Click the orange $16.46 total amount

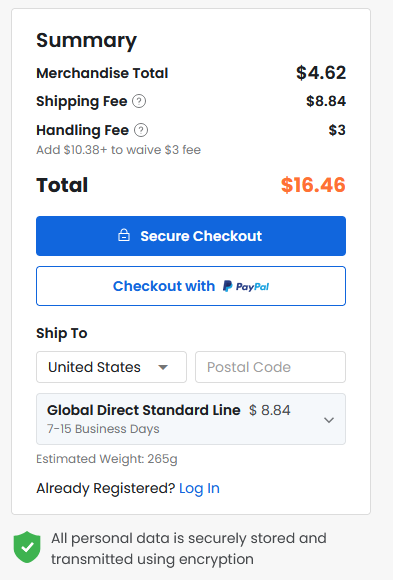click(x=313, y=185)
